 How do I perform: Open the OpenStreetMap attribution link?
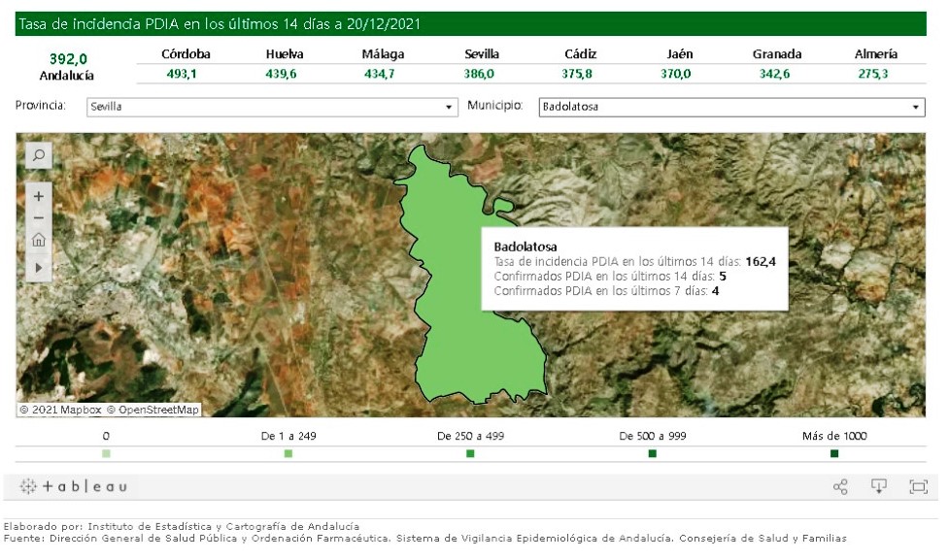[x=153, y=411]
